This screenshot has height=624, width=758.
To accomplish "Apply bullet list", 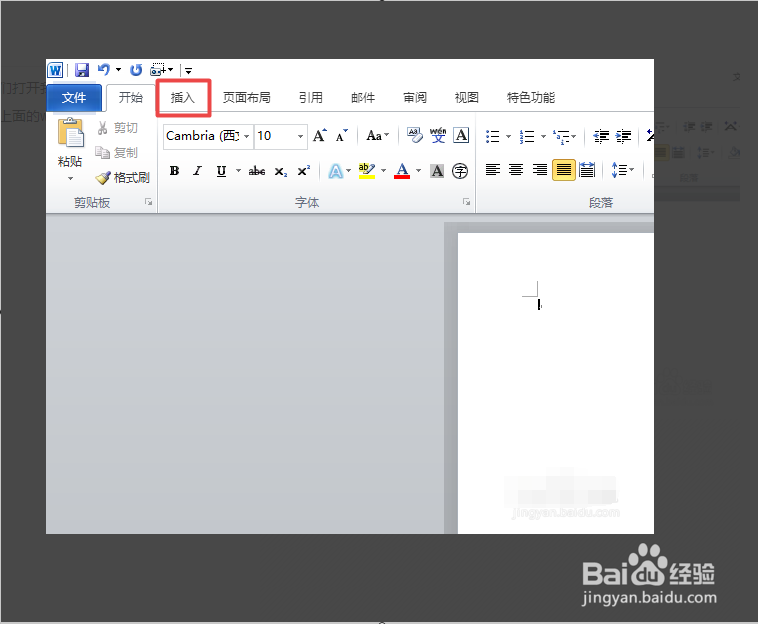I will [x=493, y=136].
